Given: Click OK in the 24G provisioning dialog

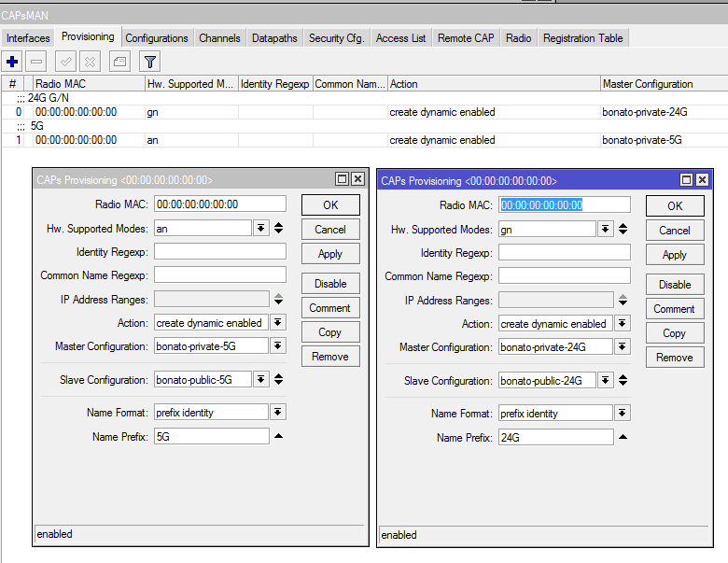Looking at the screenshot, I should pos(675,205).
